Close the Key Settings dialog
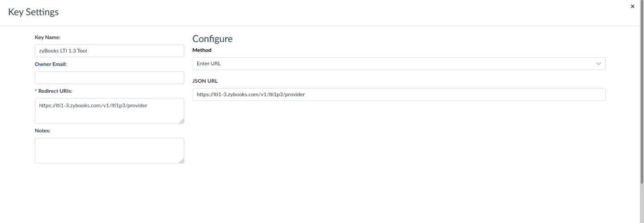 click(x=632, y=7)
